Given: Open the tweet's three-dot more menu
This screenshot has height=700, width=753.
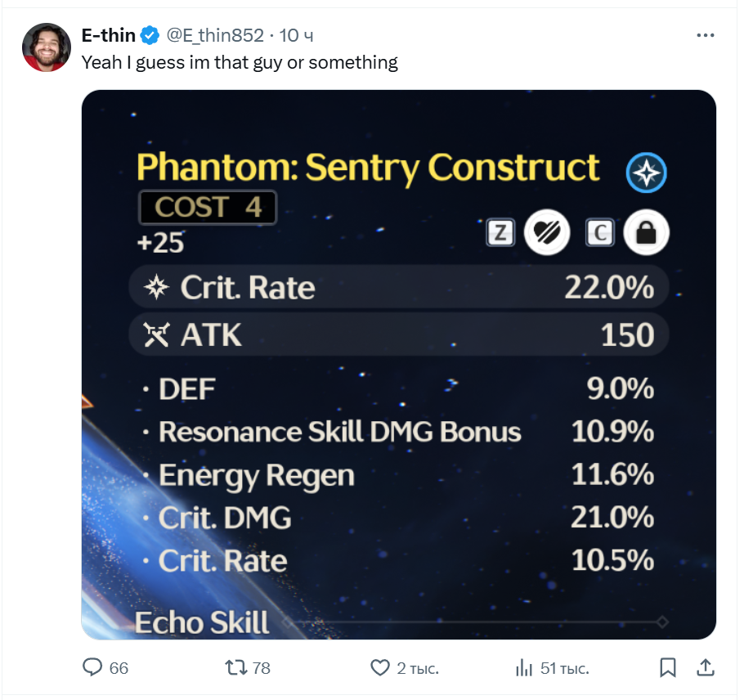Looking at the screenshot, I should [x=705, y=35].
